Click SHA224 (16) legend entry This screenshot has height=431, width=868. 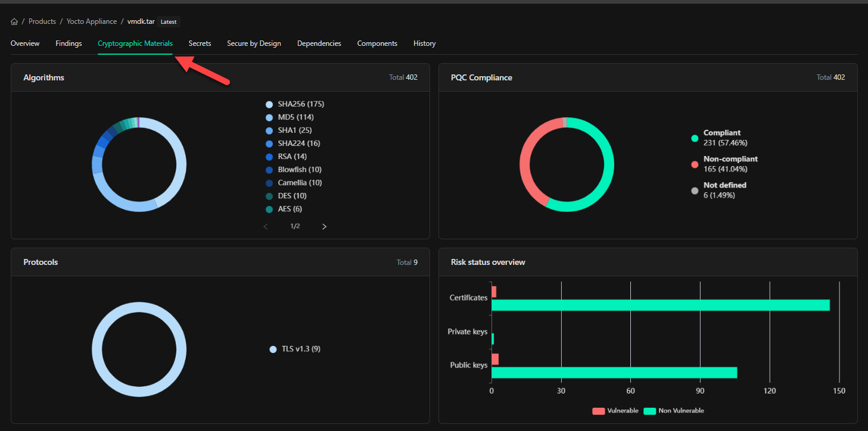(x=293, y=143)
